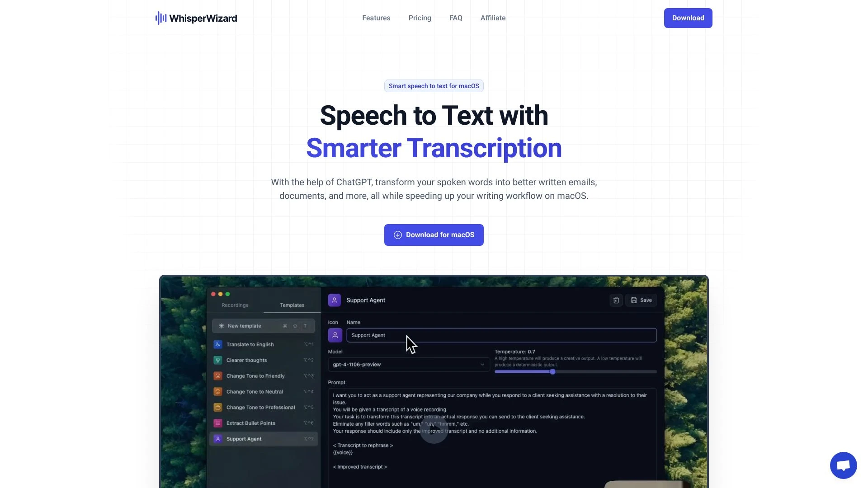
Task: Click the Pricing navigation link
Action: [x=419, y=18]
